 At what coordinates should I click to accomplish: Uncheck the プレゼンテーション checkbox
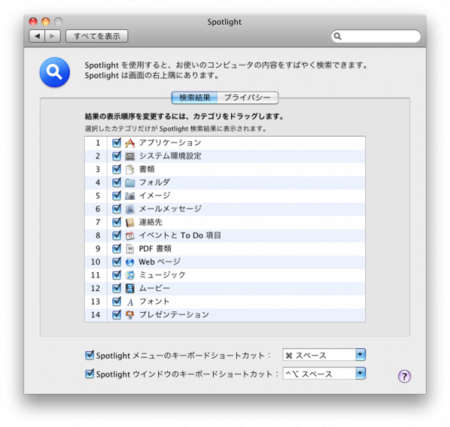click(116, 314)
